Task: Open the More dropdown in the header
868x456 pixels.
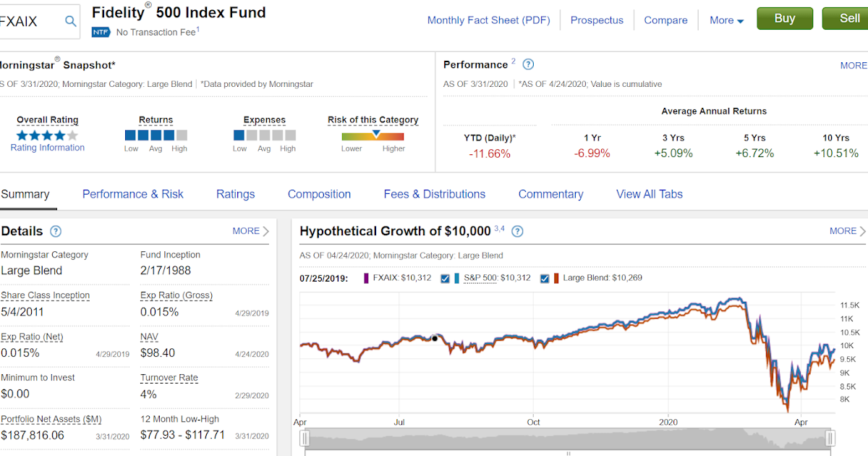Action: click(726, 20)
